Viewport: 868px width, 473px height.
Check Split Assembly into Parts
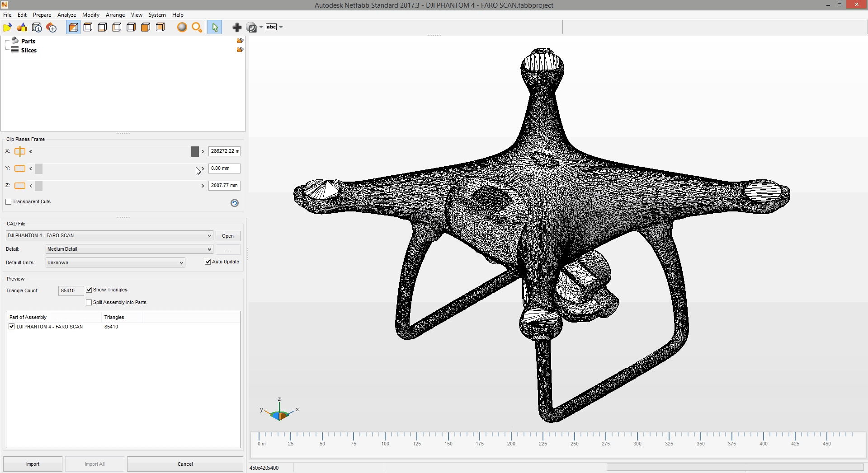click(89, 303)
